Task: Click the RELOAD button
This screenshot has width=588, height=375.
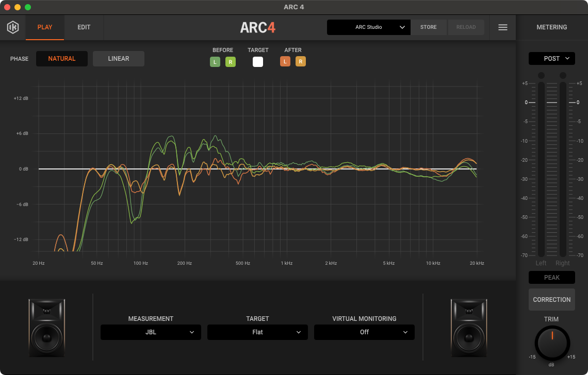Action: tap(466, 27)
